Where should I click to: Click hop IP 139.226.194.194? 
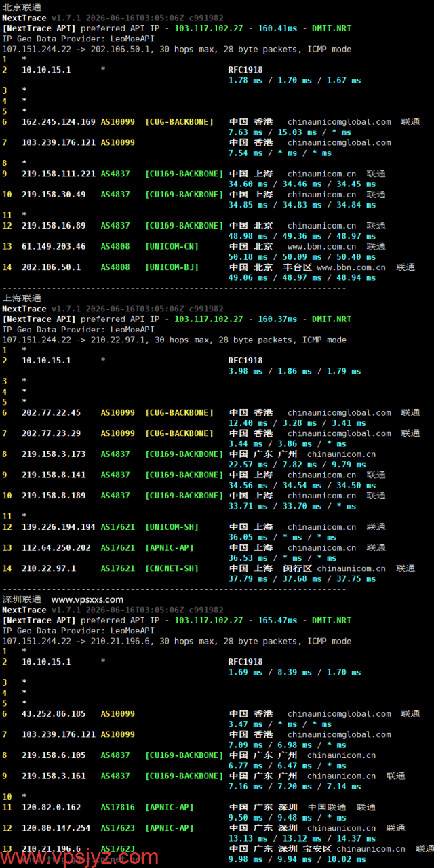[x=58, y=527]
